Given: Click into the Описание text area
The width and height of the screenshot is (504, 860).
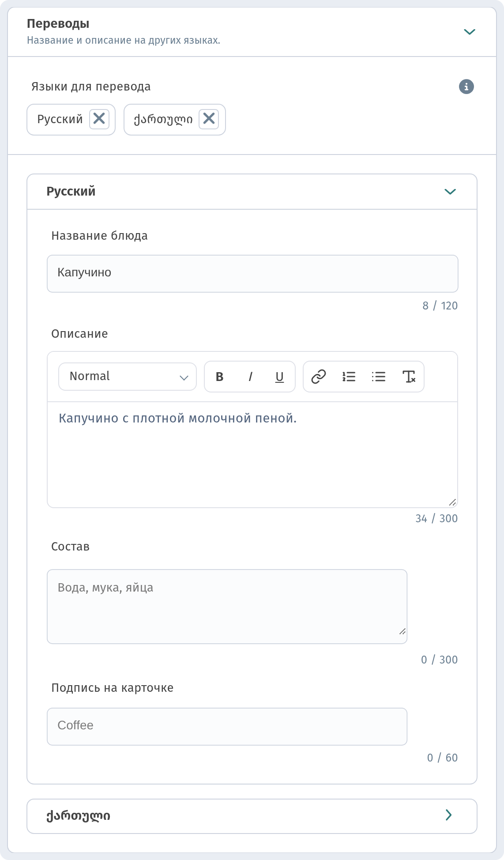Looking at the screenshot, I should pyautogui.click(x=252, y=454).
